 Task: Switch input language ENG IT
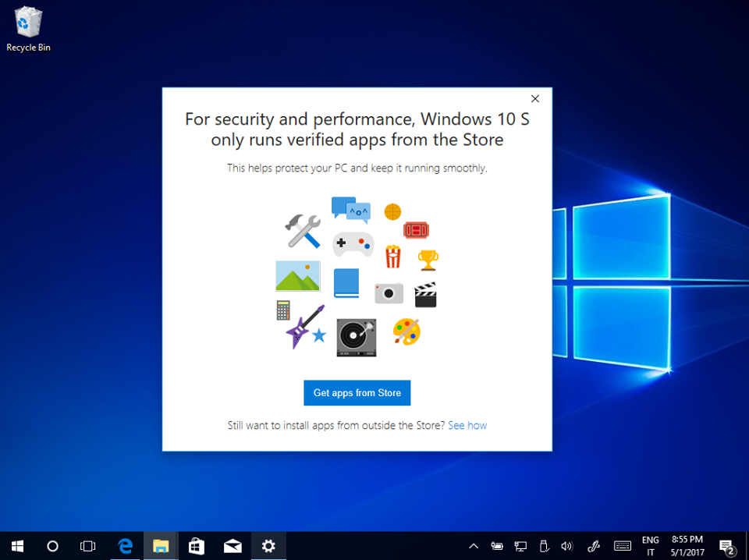point(651,546)
